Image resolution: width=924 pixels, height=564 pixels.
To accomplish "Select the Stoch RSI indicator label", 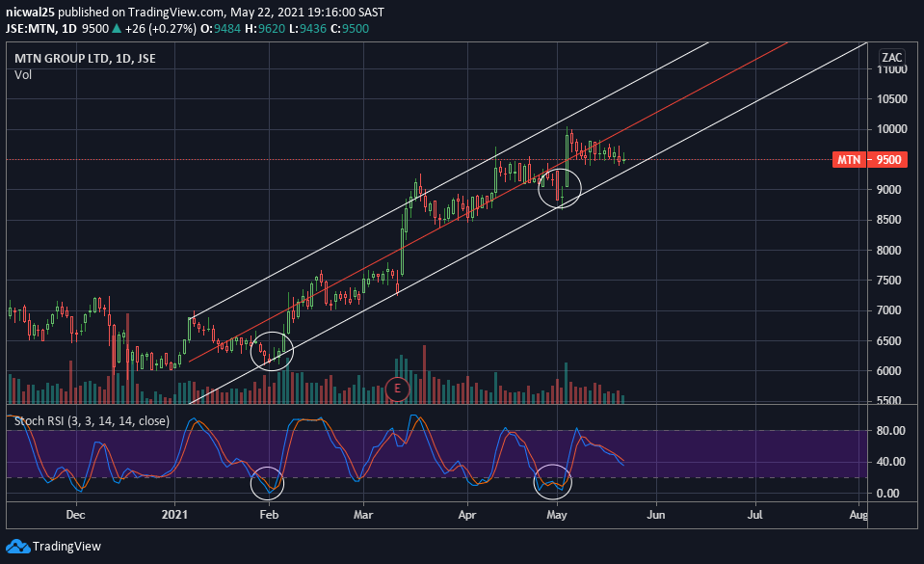I will pyautogui.click(x=92, y=420).
